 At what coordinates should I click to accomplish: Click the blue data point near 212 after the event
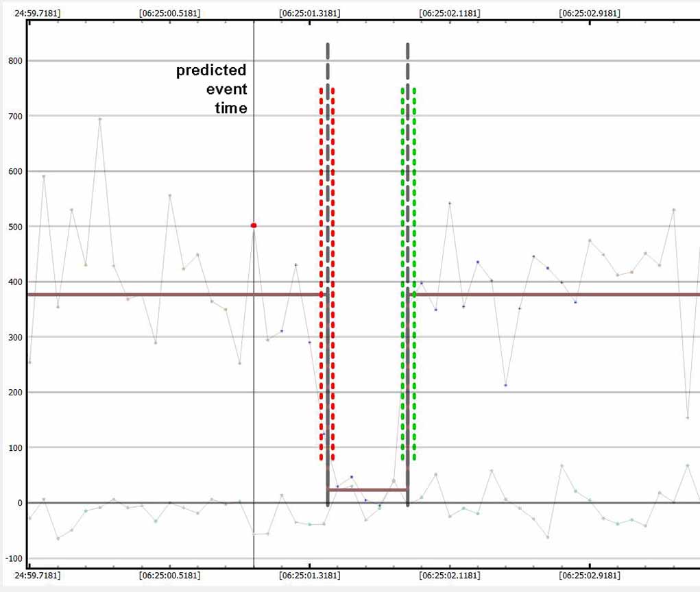point(505,385)
